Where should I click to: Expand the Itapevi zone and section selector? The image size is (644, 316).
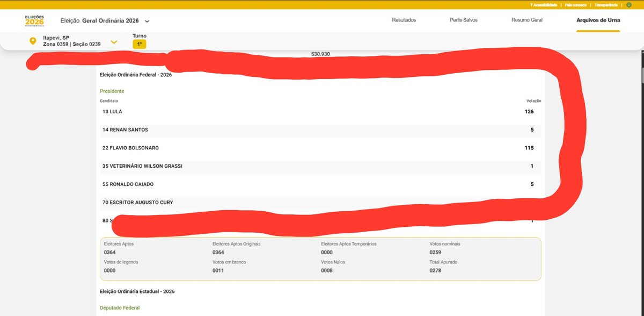pos(114,42)
